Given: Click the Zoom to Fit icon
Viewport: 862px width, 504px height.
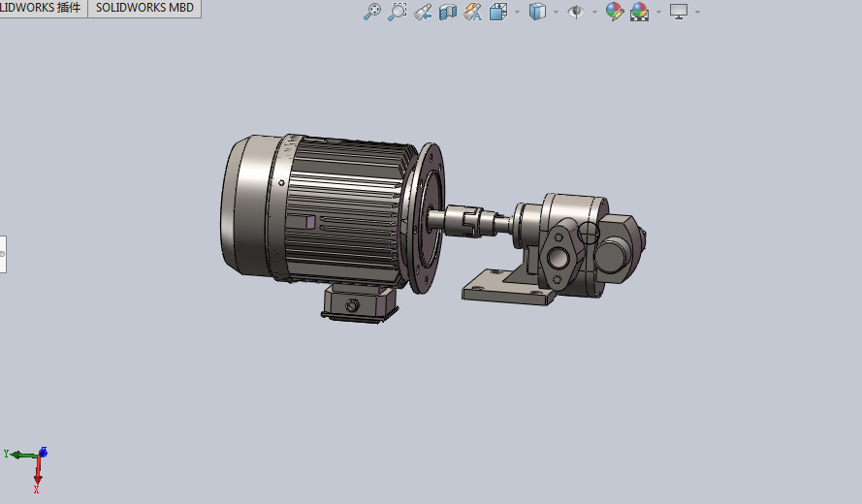Looking at the screenshot, I should coord(372,12).
